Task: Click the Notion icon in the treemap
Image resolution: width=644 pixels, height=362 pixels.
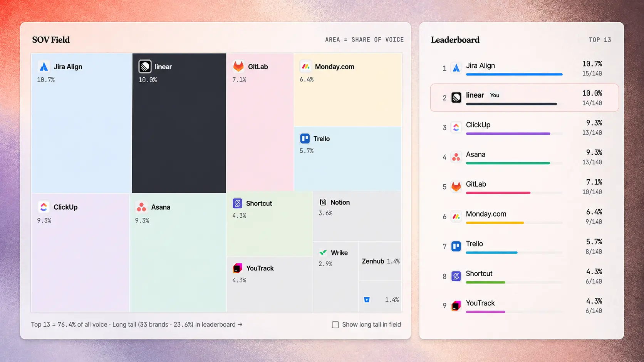Action: [x=323, y=202]
